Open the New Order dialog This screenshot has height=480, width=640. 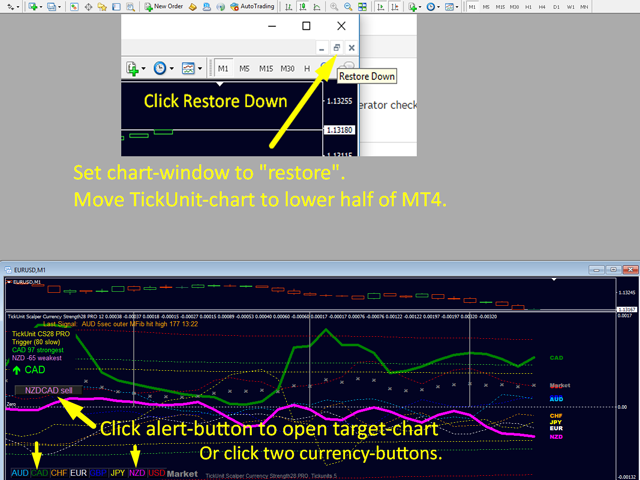[164, 7]
